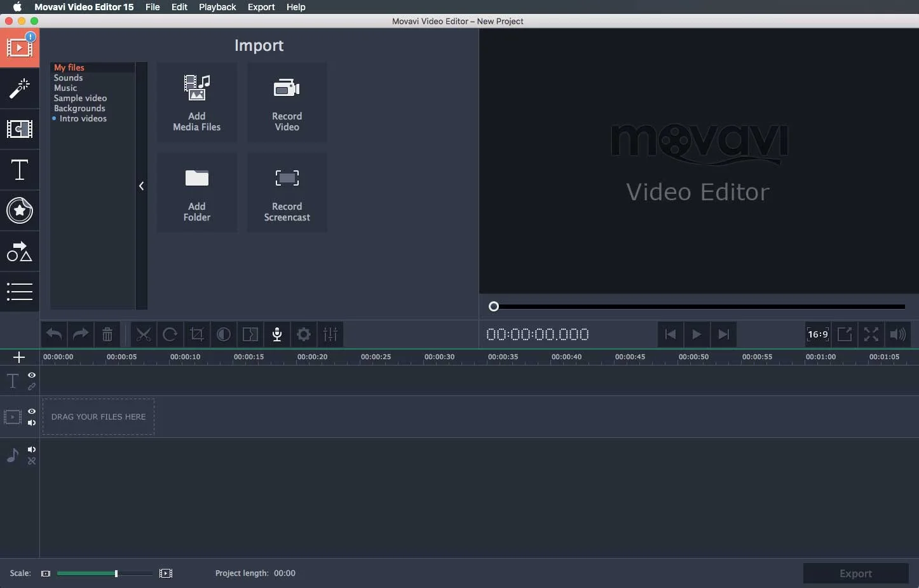Open the Filters magic wand tab

[20, 88]
